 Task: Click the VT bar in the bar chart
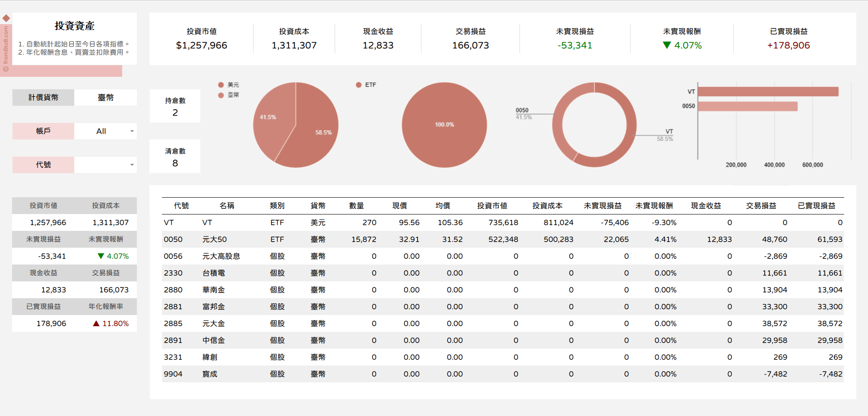point(768,91)
